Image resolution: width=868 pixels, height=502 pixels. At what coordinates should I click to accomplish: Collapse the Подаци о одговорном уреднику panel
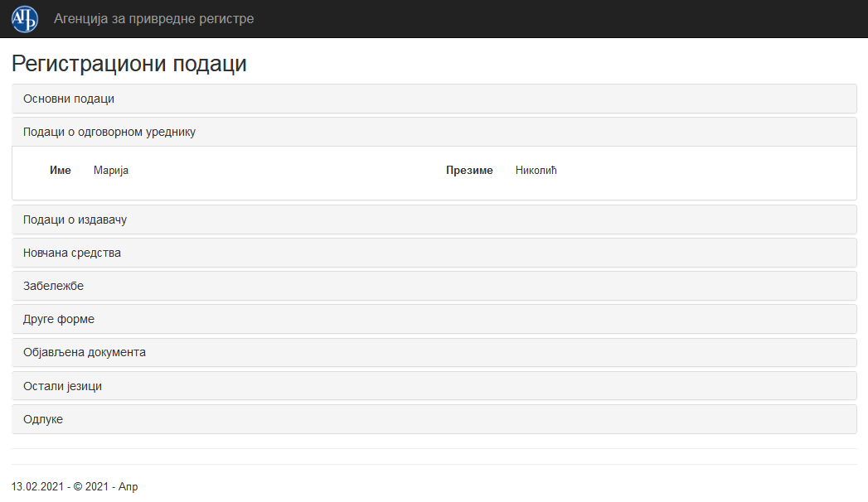click(109, 132)
